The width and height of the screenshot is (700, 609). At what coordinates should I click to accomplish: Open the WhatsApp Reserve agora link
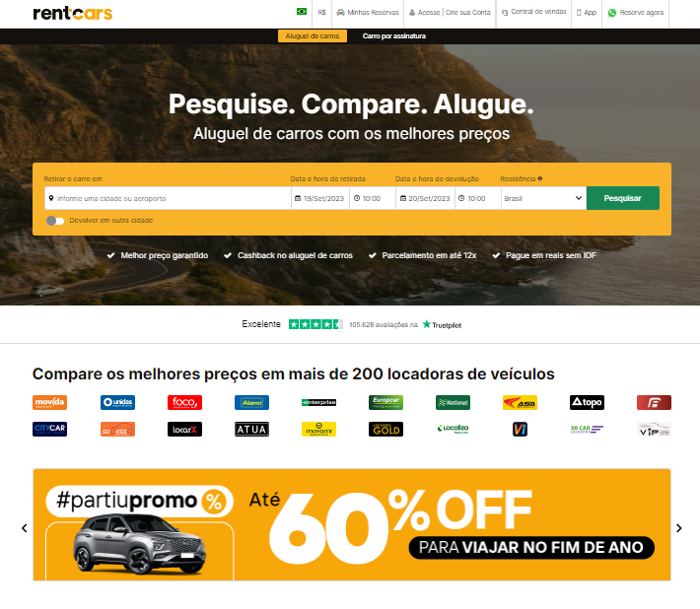636,13
